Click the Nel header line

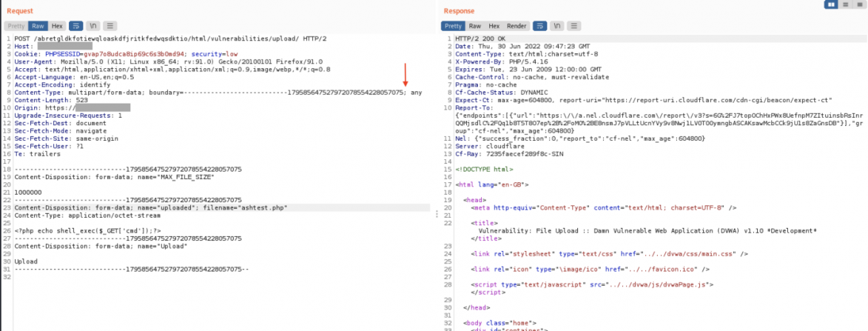point(579,139)
